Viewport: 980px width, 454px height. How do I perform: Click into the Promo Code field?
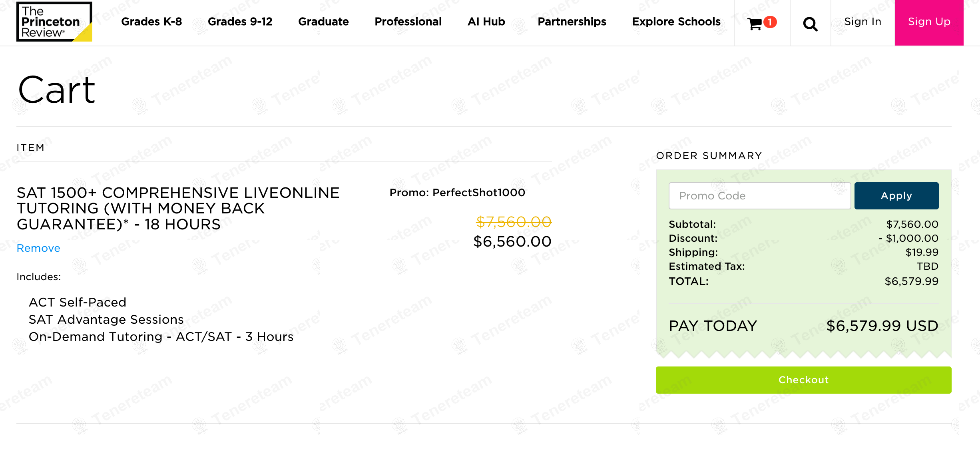tap(759, 196)
